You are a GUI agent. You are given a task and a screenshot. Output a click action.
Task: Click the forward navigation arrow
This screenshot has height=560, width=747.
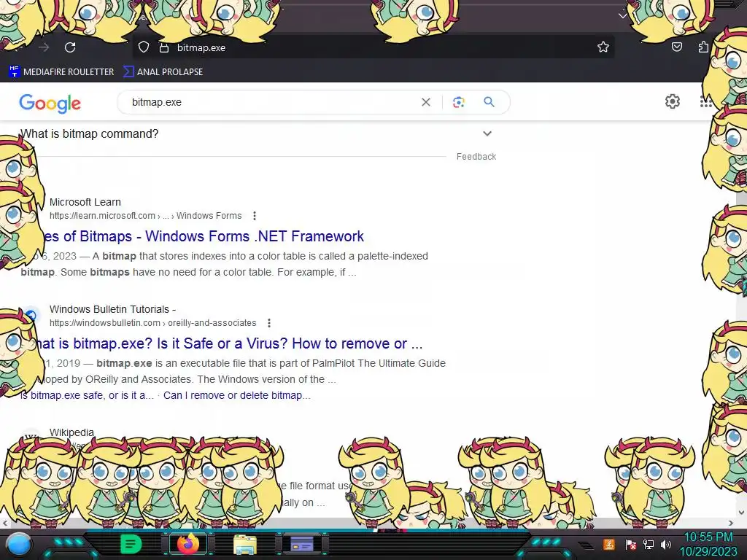pos(44,47)
